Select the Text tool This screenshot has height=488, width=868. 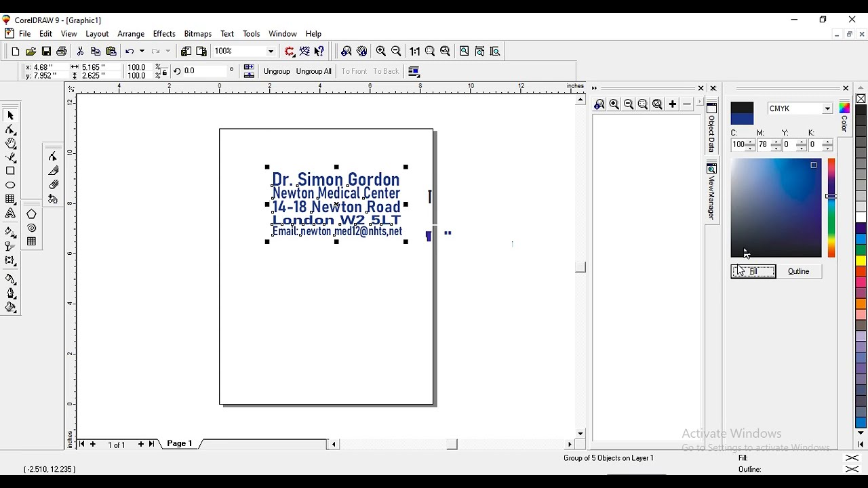coord(10,213)
